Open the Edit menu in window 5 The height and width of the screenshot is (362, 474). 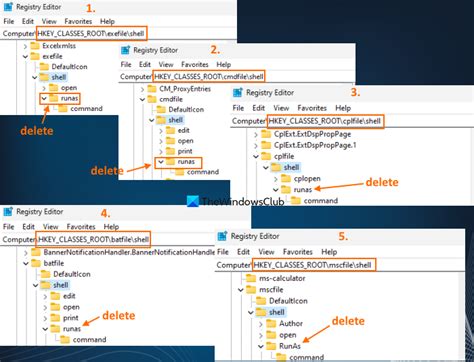(243, 252)
